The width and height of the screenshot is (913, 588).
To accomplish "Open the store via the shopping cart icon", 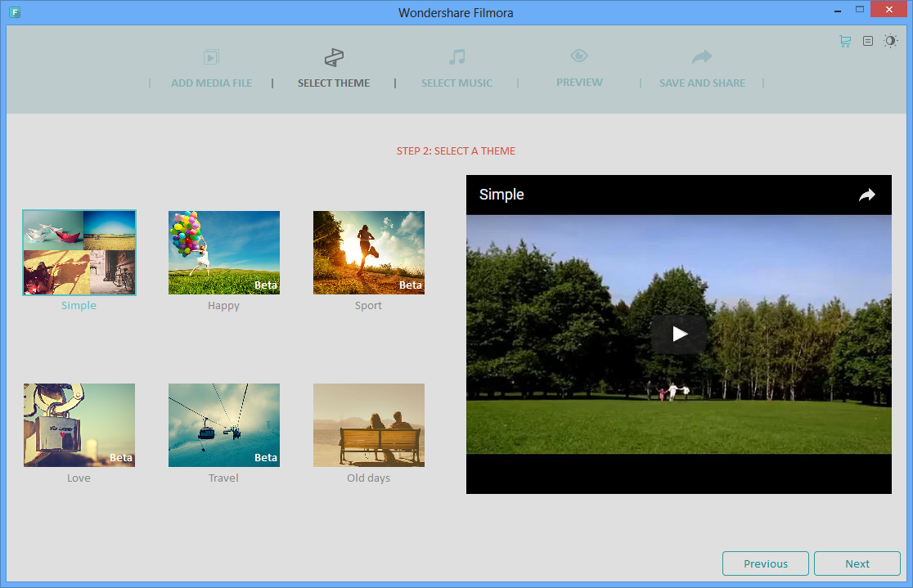I will pos(844,40).
